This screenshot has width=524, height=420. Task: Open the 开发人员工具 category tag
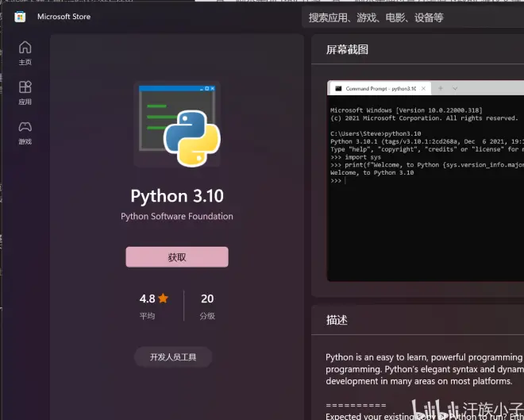pyautogui.click(x=173, y=357)
